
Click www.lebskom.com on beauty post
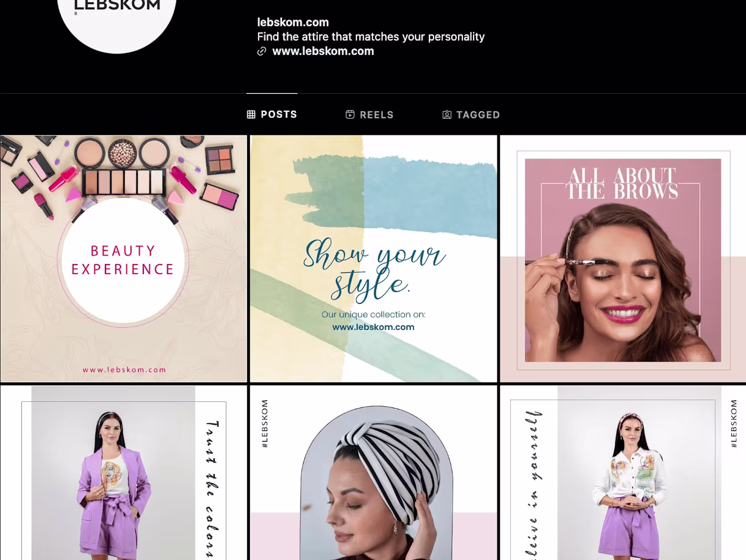coord(124,370)
